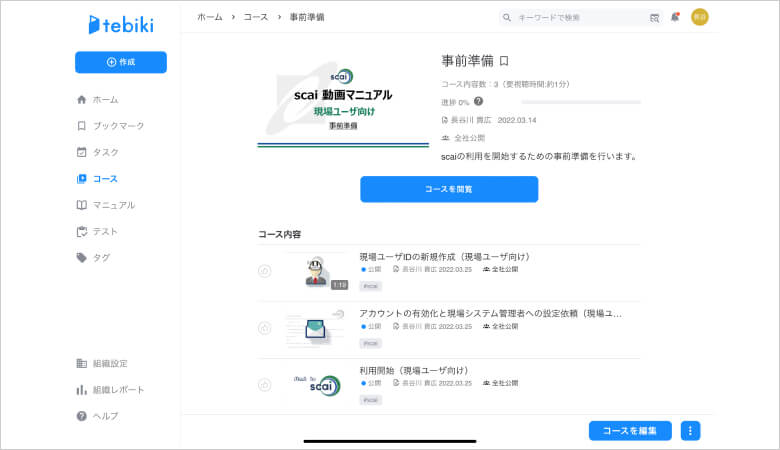Open the three-dot more options menu
The image size is (780, 450).
690,431
